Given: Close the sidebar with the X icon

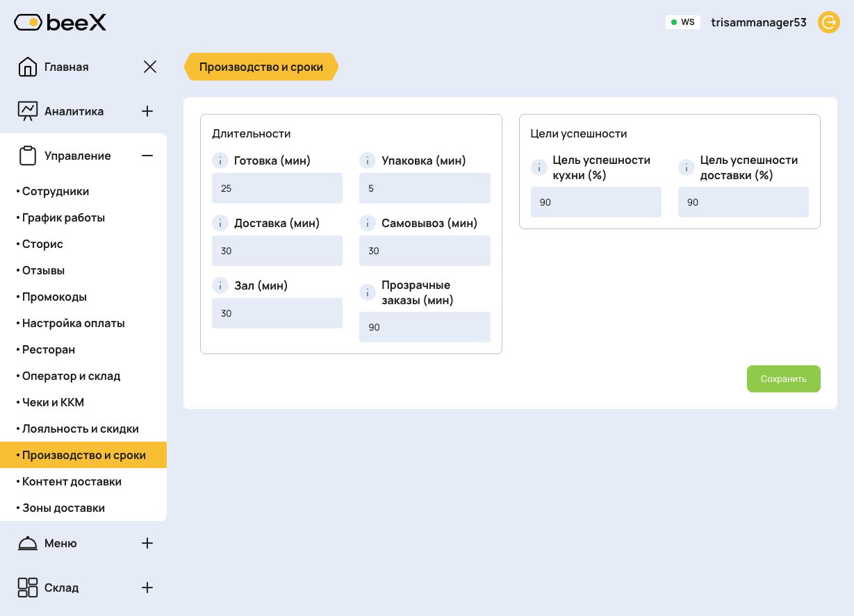Looking at the screenshot, I should coord(150,67).
